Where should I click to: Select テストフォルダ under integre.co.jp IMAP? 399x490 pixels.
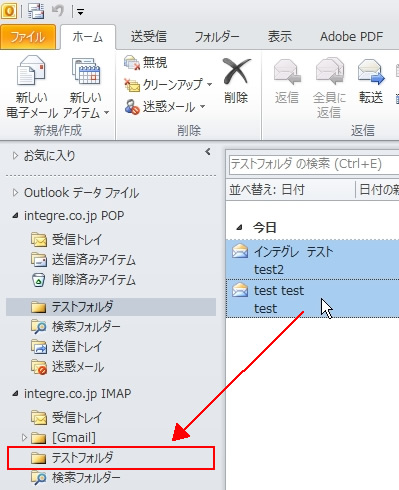(111, 458)
